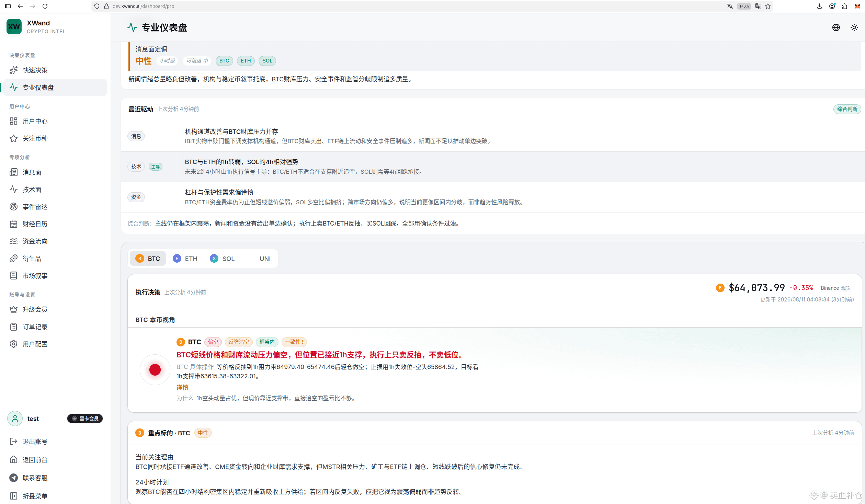This screenshot has width=865, height=504.
Task: Click the 140% zoom indicator
Action: click(744, 6)
